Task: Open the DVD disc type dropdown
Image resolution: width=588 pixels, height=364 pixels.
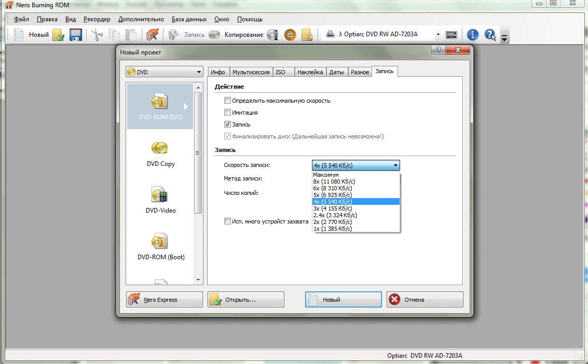Action: pos(164,72)
